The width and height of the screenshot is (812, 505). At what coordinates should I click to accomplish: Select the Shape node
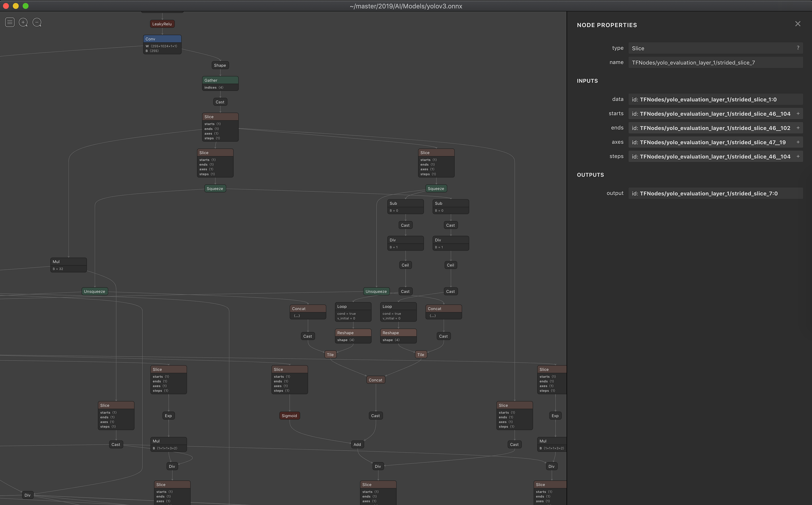220,65
